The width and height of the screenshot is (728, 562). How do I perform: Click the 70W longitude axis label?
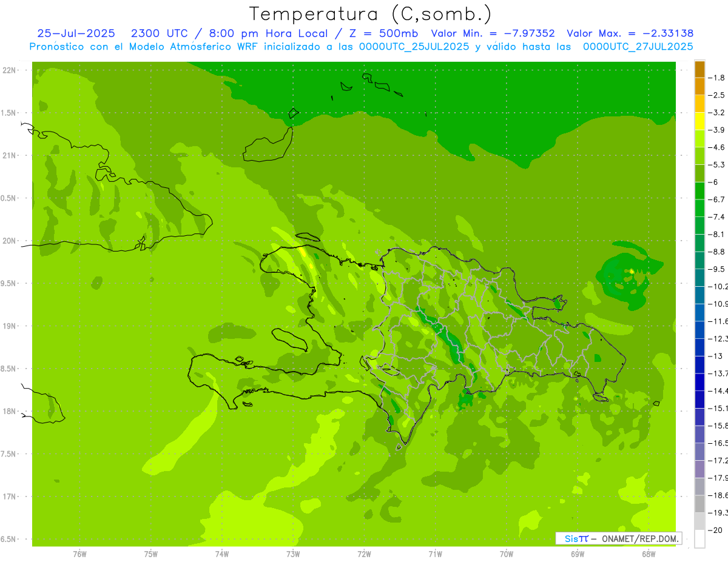tap(507, 554)
